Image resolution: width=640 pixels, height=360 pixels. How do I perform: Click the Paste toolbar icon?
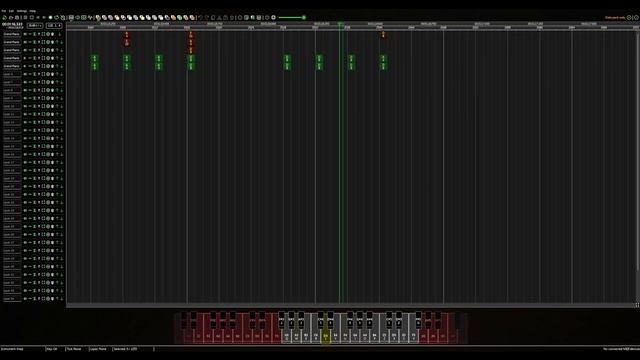click(x=225, y=18)
